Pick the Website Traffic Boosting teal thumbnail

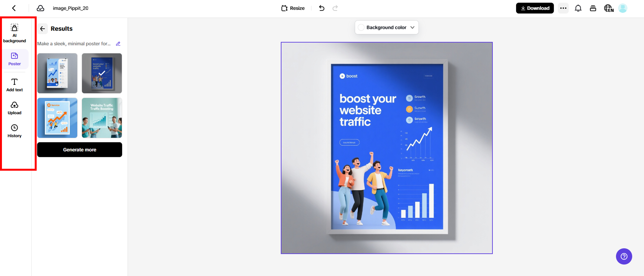(102, 118)
